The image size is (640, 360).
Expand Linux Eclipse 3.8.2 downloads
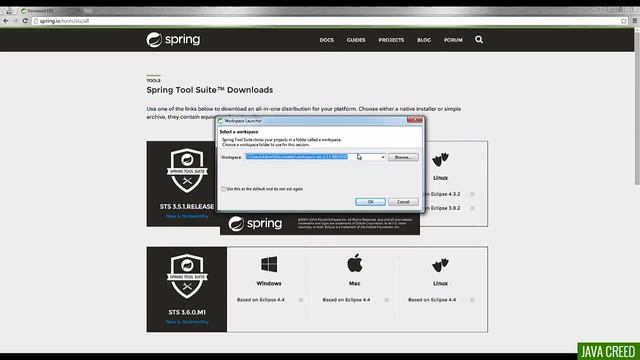click(x=472, y=208)
